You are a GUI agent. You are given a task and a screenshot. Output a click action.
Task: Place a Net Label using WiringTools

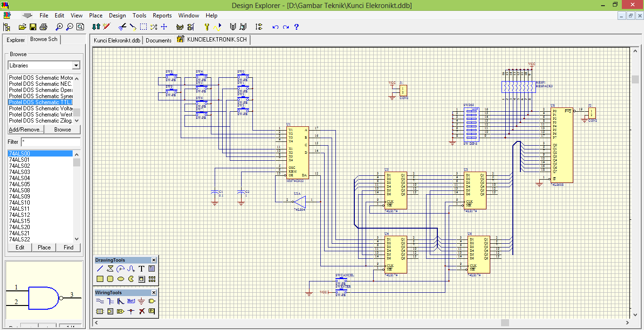click(x=131, y=301)
